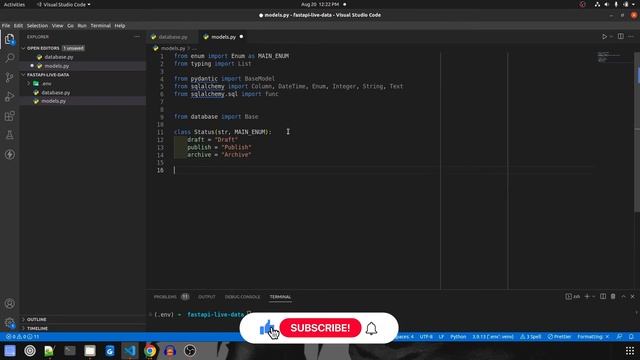Screen dimensions: 640x360
Task: Select the models.py editor tab
Action: pos(223,37)
